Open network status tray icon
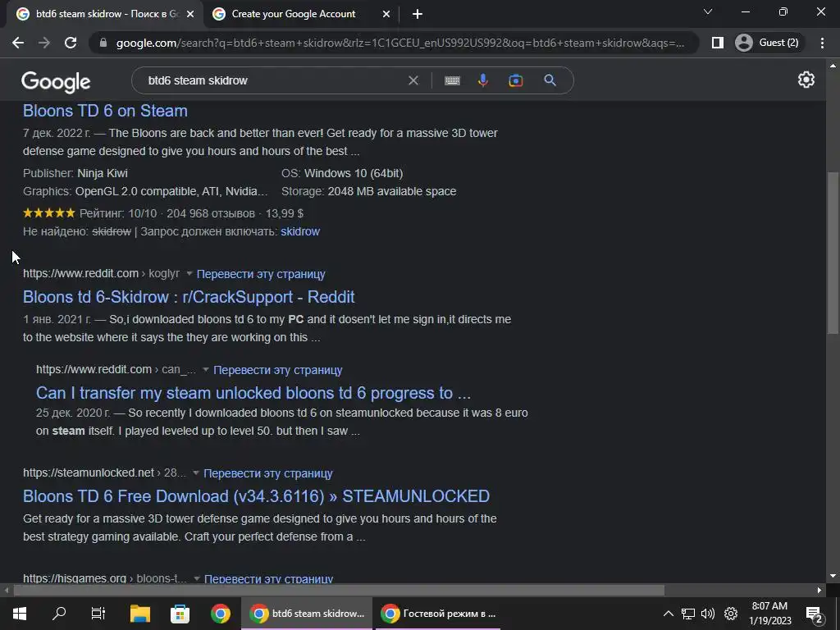The image size is (840, 630). coord(688,614)
